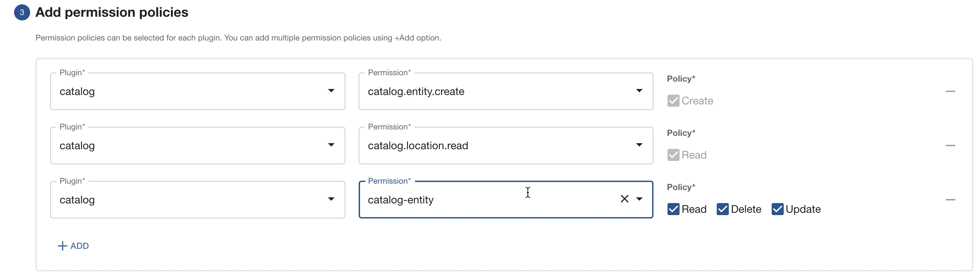This screenshot has width=980, height=277.
Task: Click the disabled Read policy checkbox
Action: point(673,155)
